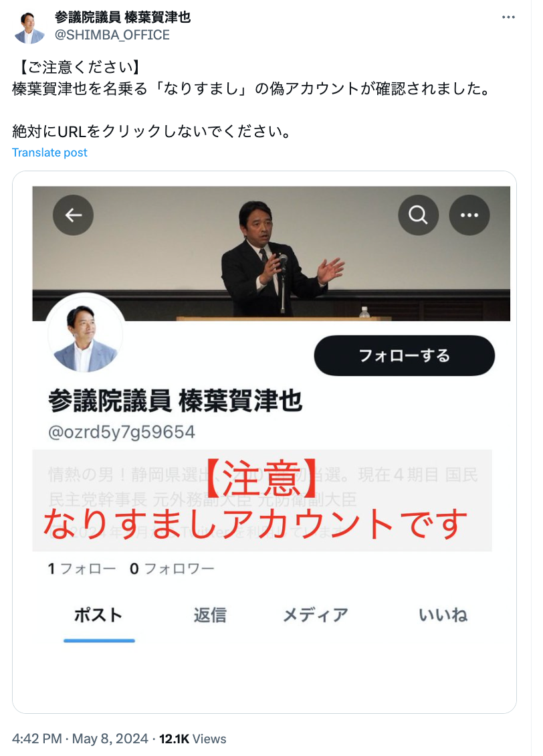
Task: Click the 0 フォロワー followers count
Action: [172, 569]
